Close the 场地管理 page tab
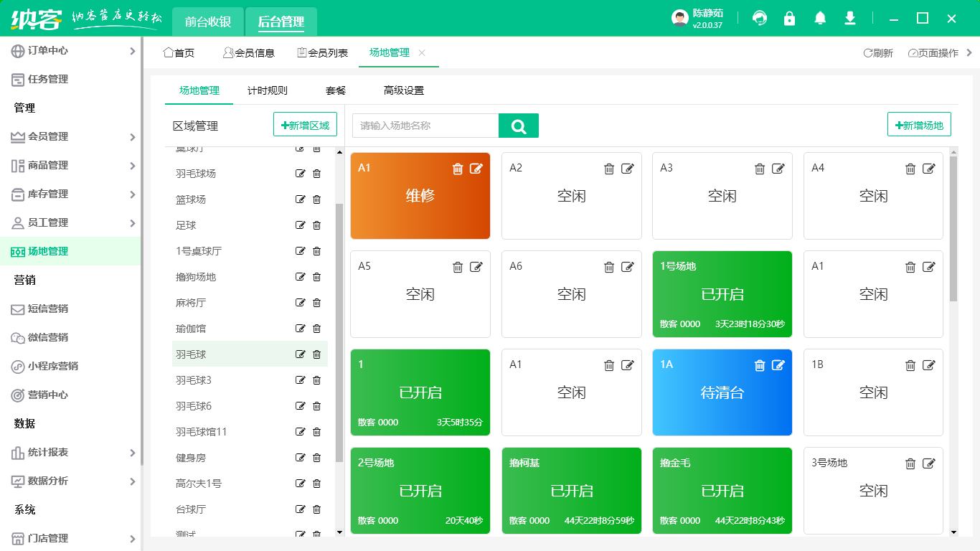The height and width of the screenshot is (551, 980). click(422, 53)
